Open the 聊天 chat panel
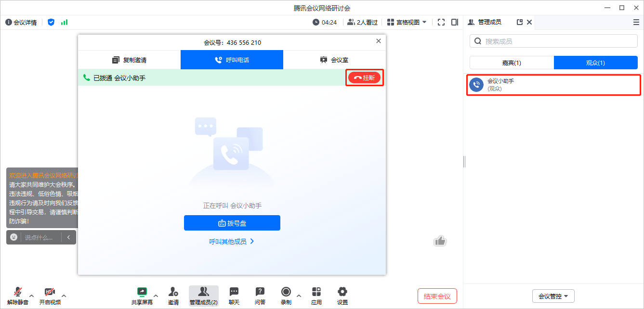 click(x=234, y=296)
